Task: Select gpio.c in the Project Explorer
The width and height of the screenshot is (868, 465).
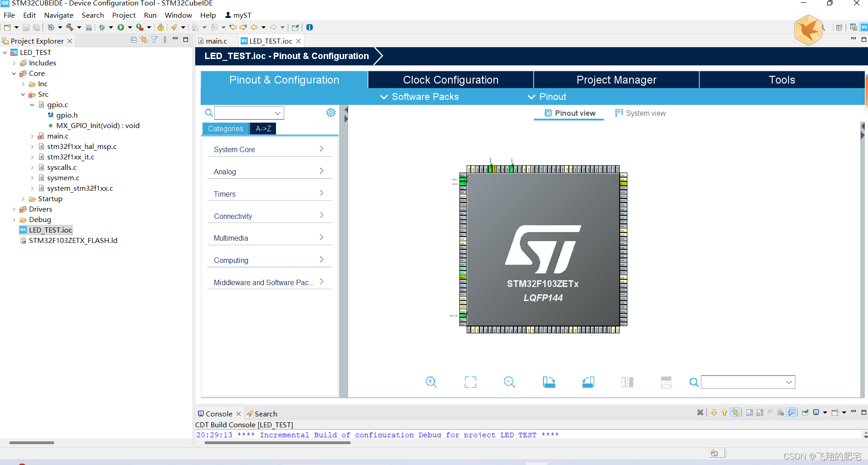Action: [57, 104]
